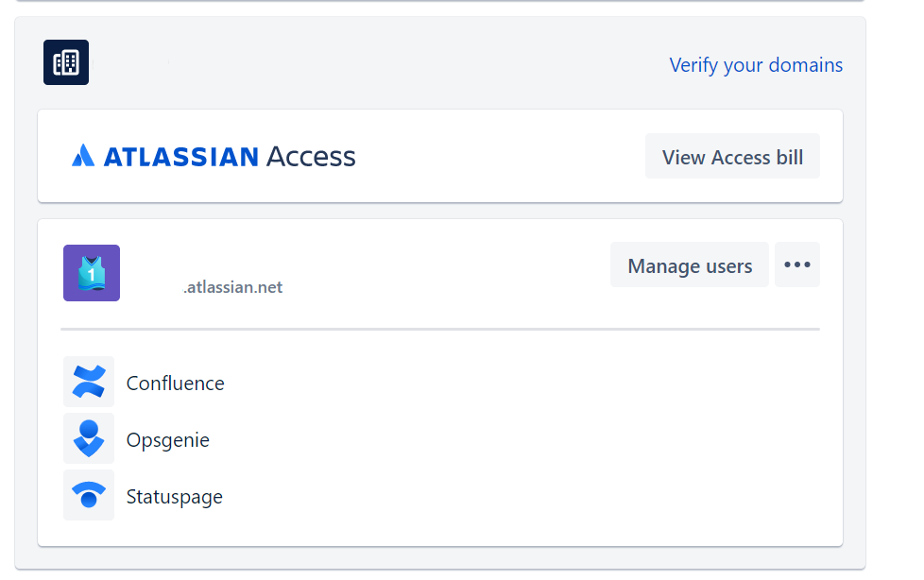Click the purple jersey site avatar
924x580 pixels.
click(92, 273)
